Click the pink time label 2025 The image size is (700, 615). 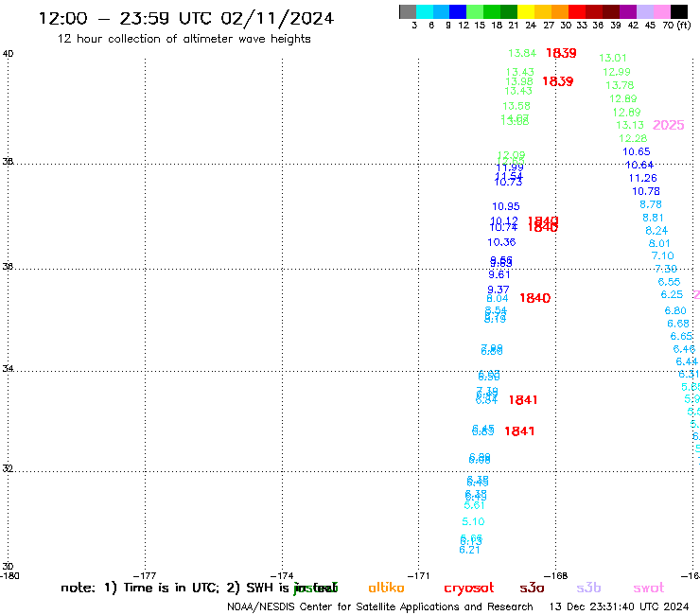[668, 125]
